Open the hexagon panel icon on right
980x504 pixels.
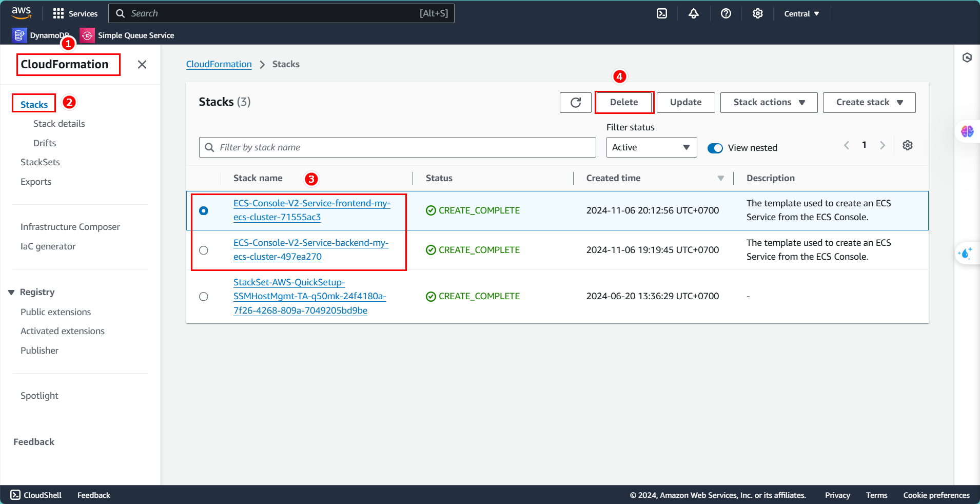[x=967, y=57]
